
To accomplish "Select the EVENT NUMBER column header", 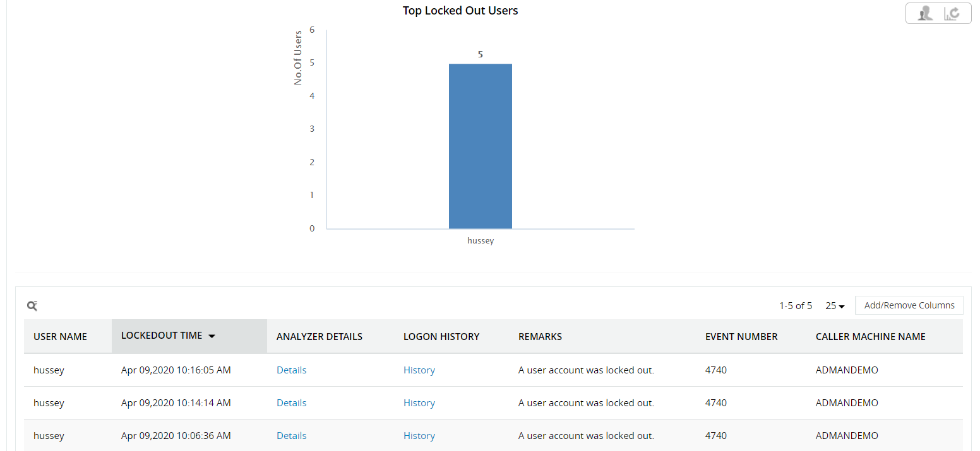I will 741,336.
